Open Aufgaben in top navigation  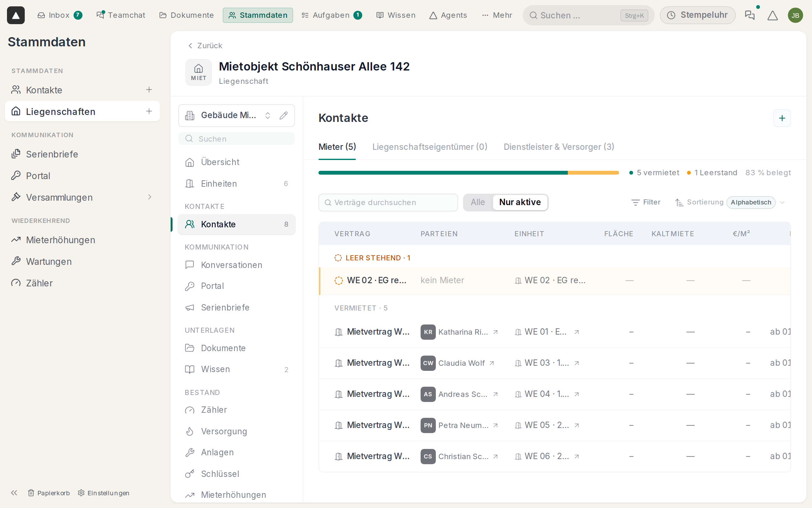coord(331,15)
